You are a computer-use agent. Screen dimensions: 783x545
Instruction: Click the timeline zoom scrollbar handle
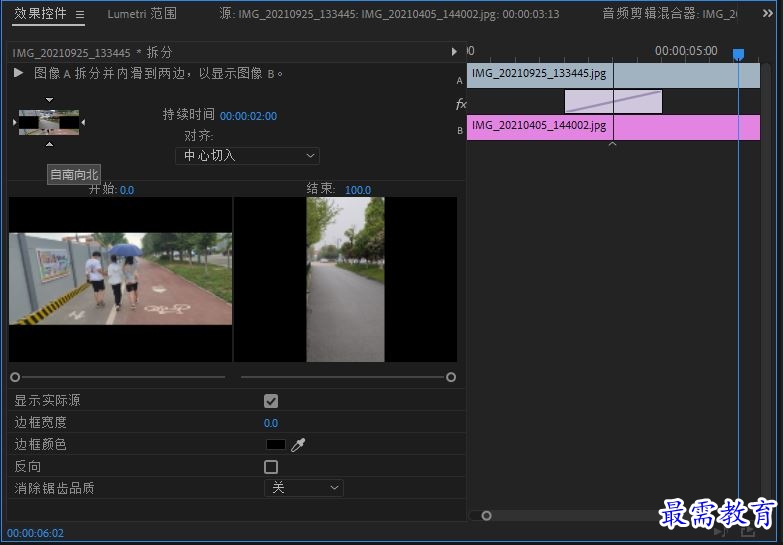tap(486, 516)
